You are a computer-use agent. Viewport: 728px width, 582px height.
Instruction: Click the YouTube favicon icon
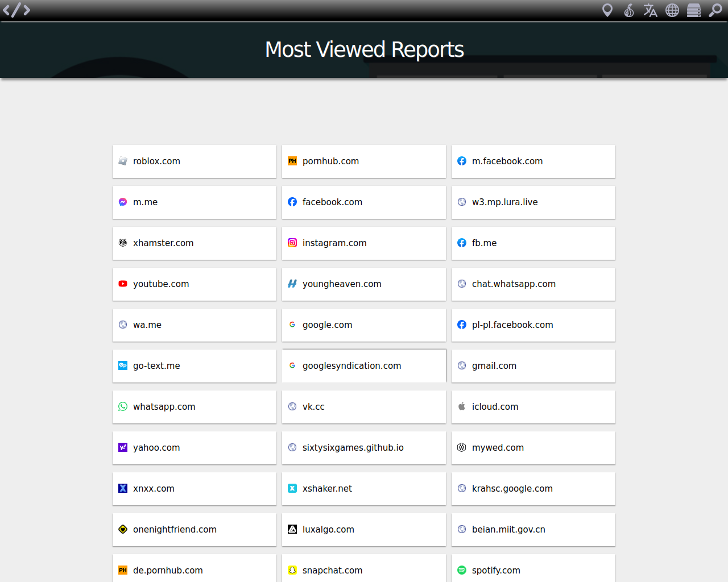tap(123, 284)
